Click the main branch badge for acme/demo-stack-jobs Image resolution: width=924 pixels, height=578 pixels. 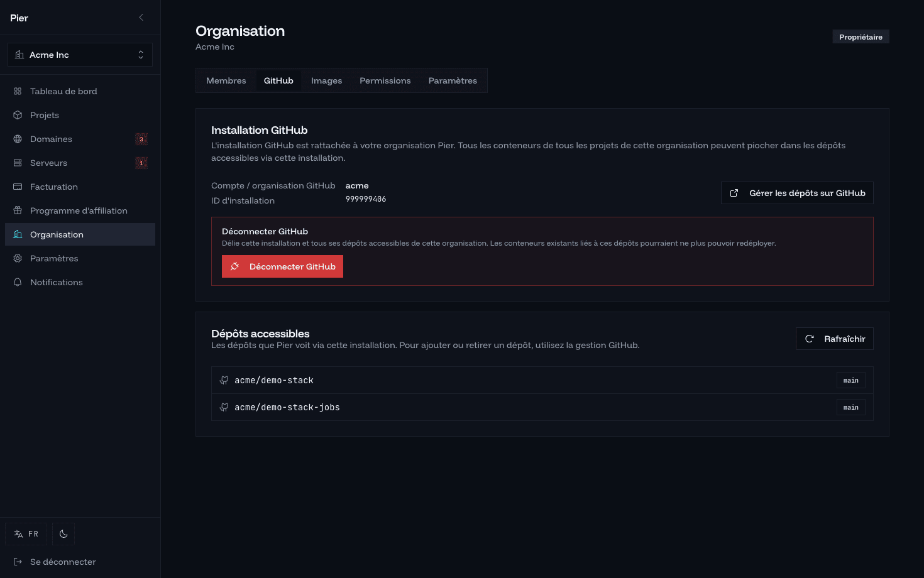[x=851, y=407]
